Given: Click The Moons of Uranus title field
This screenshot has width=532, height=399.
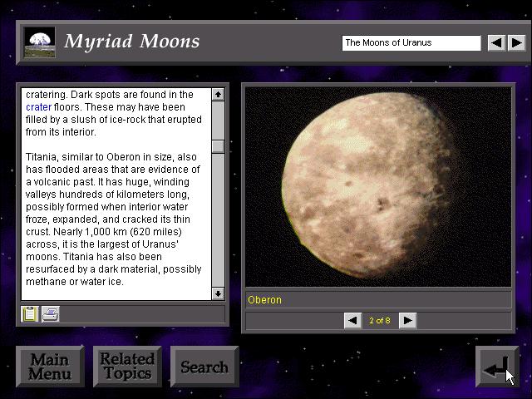Looking at the screenshot, I should click(x=411, y=43).
